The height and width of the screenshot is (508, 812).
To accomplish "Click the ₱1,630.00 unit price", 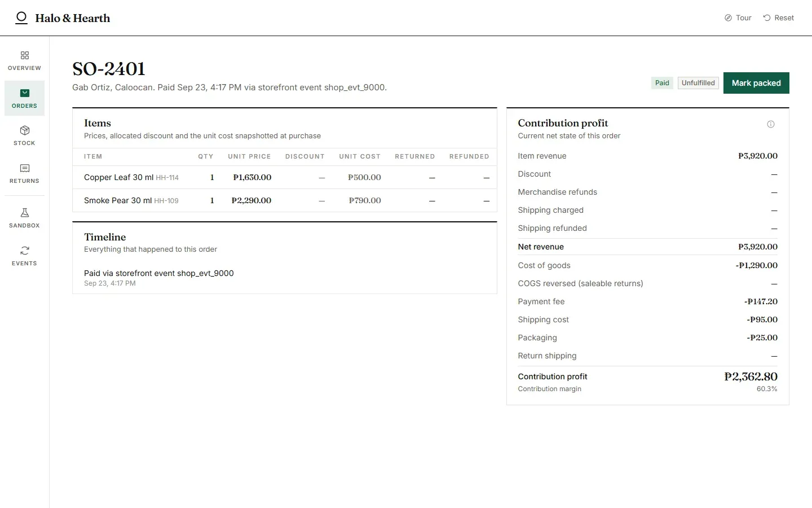I will [x=252, y=177].
